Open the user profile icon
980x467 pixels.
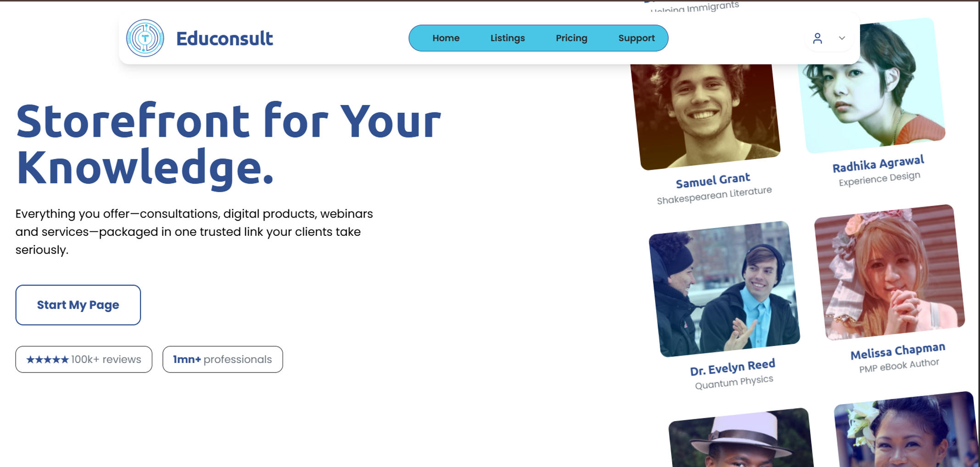[817, 38]
